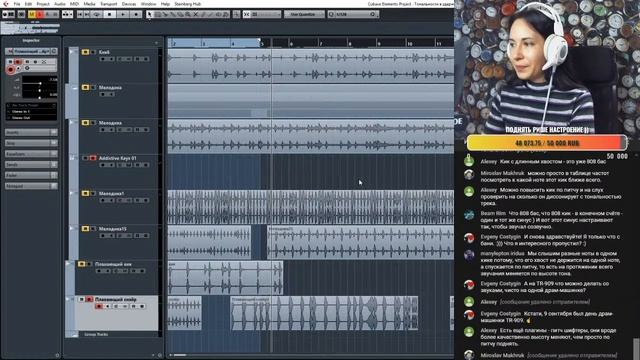Select the Mute X tool
The width and height of the screenshot is (640, 360).
click(x=195, y=14)
